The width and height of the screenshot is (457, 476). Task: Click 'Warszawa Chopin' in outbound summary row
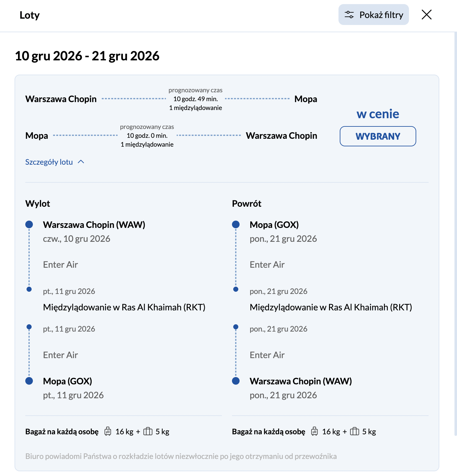tap(61, 99)
